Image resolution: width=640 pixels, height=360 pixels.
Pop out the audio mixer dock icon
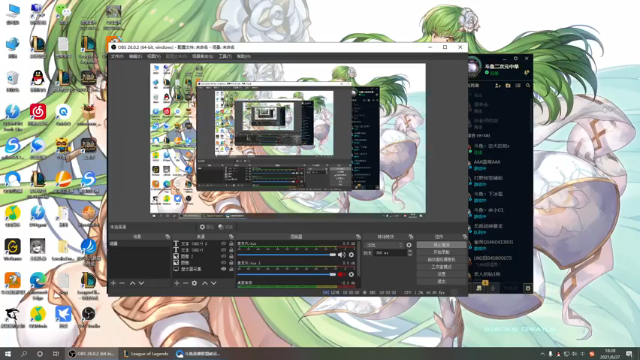pyautogui.click(x=358, y=236)
